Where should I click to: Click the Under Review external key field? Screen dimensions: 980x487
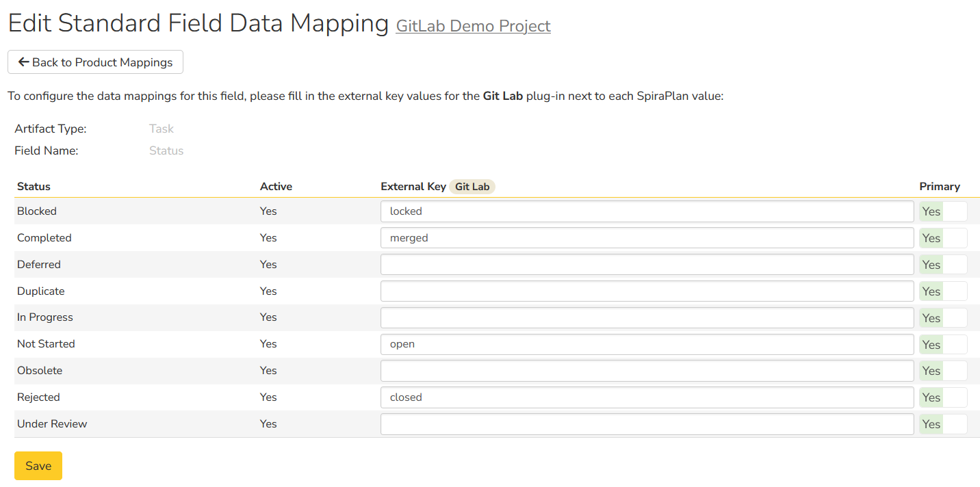647,424
